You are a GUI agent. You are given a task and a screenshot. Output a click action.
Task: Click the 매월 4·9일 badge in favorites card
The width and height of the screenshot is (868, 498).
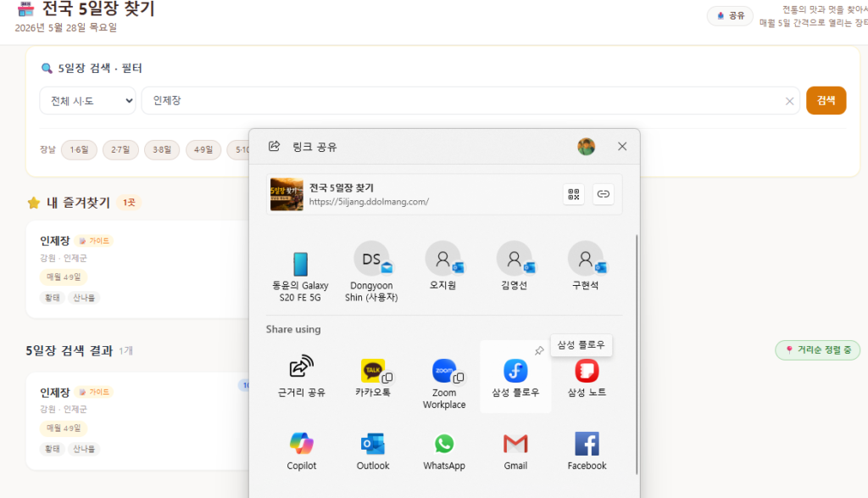point(64,277)
